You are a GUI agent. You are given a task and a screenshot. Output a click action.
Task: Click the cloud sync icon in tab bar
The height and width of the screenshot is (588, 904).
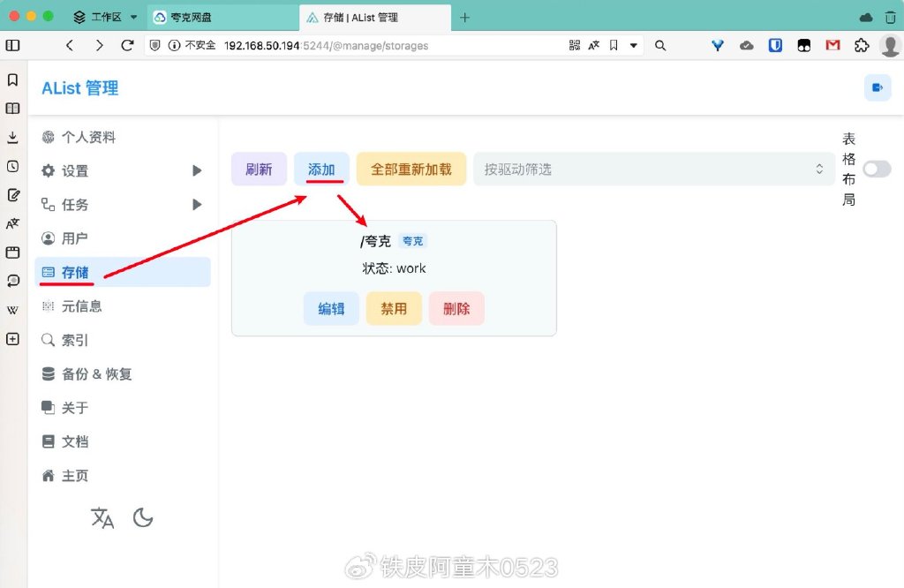point(866,18)
